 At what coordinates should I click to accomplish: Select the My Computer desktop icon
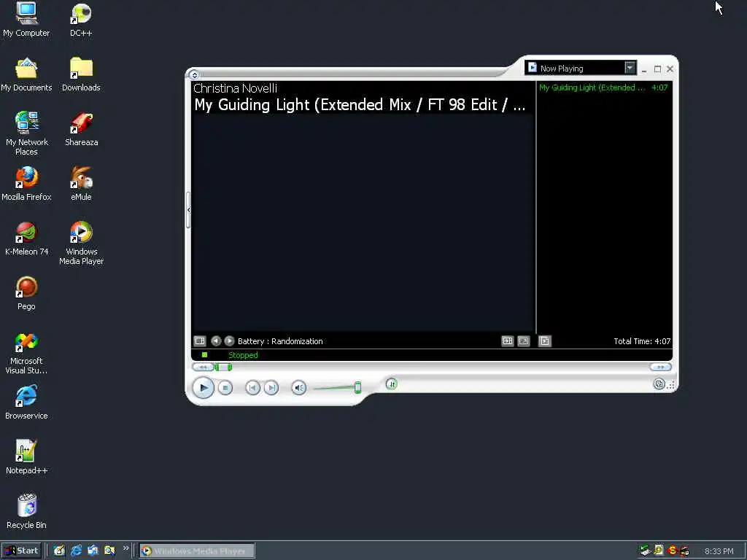(26, 20)
